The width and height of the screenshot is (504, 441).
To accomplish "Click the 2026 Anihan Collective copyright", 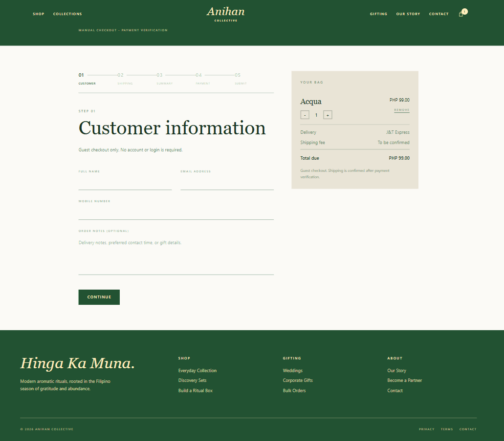I will coord(46,429).
